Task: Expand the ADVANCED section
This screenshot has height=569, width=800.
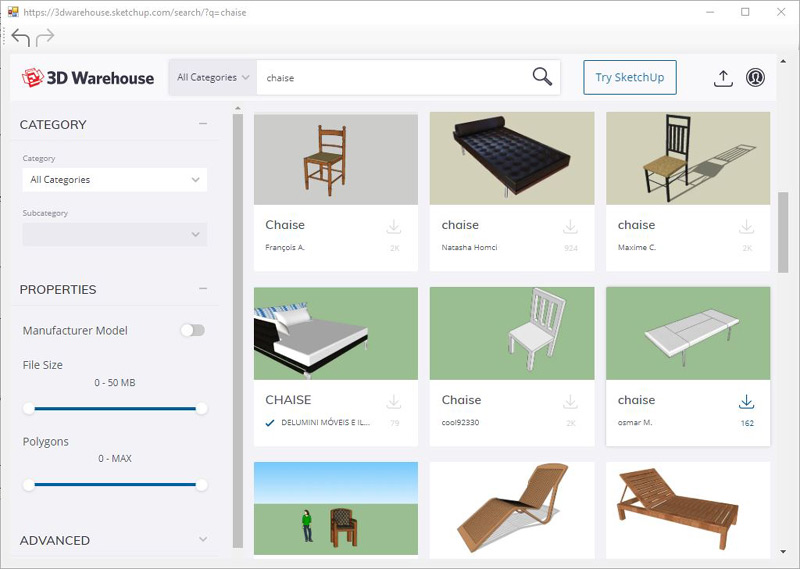Action: coord(203,540)
